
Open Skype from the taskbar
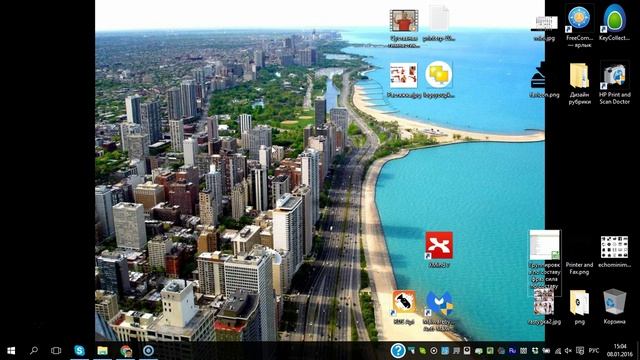(80, 350)
